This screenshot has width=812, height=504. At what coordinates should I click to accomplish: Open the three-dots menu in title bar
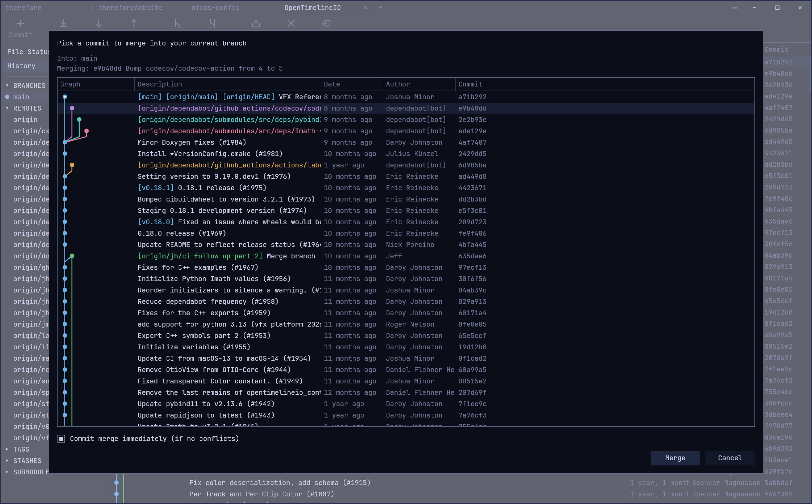click(x=735, y=8)
